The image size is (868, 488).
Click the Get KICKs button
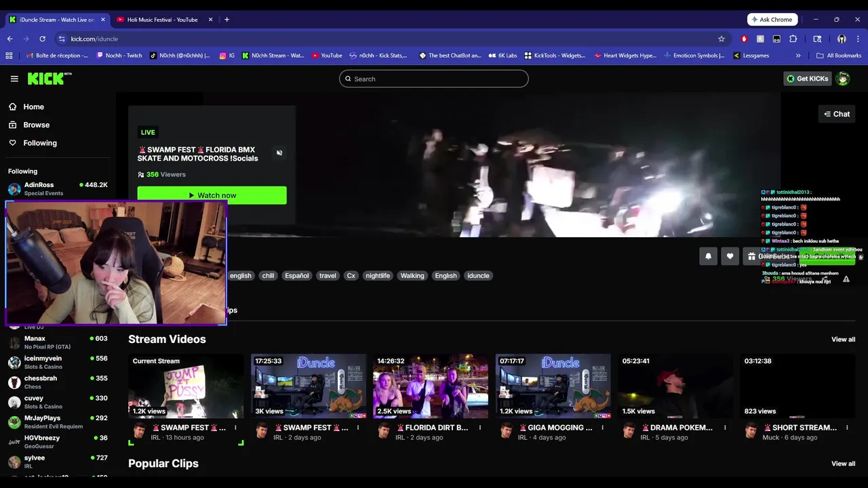(807, 79)
